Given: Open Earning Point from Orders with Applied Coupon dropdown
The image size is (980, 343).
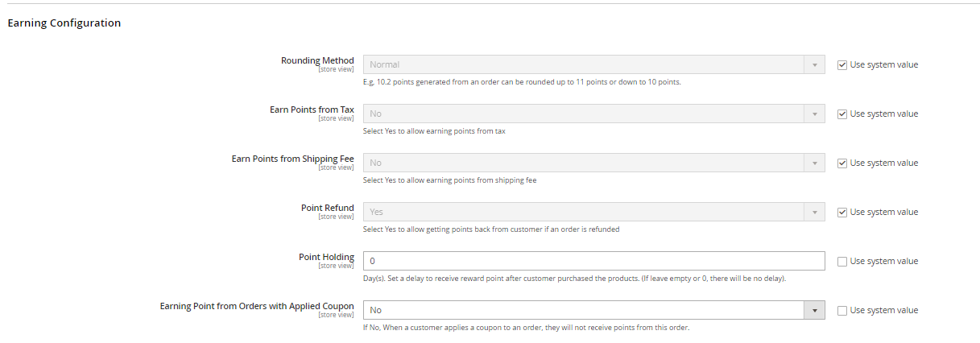Looking at the screenshot, I should (x=593, y=310).
